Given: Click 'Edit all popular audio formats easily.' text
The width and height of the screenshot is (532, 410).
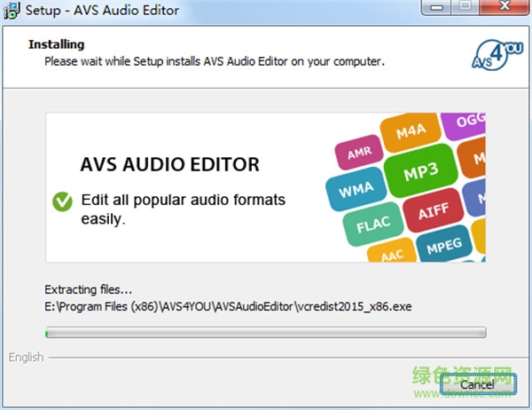Looking at the screenshot, I should (x=184, y=209).
